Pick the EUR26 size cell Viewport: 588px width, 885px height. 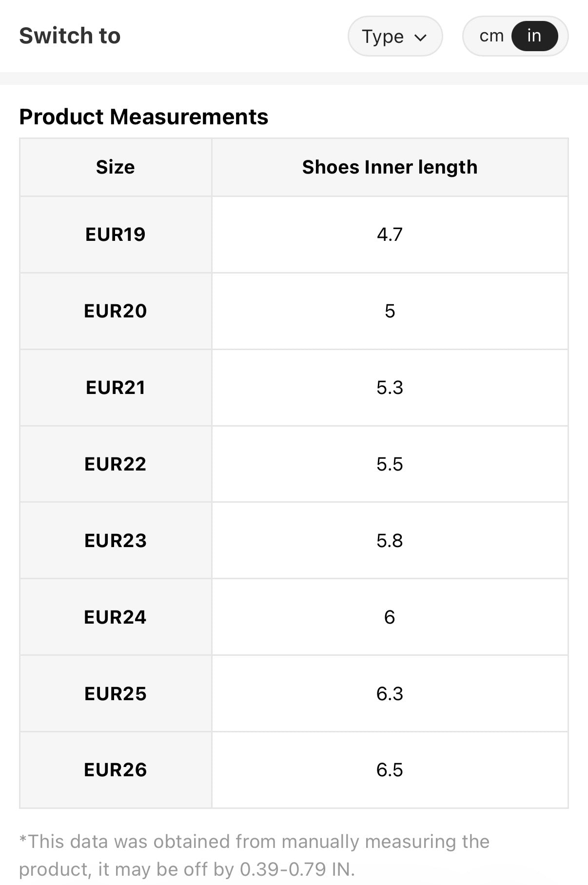click(x=115, y=770)
